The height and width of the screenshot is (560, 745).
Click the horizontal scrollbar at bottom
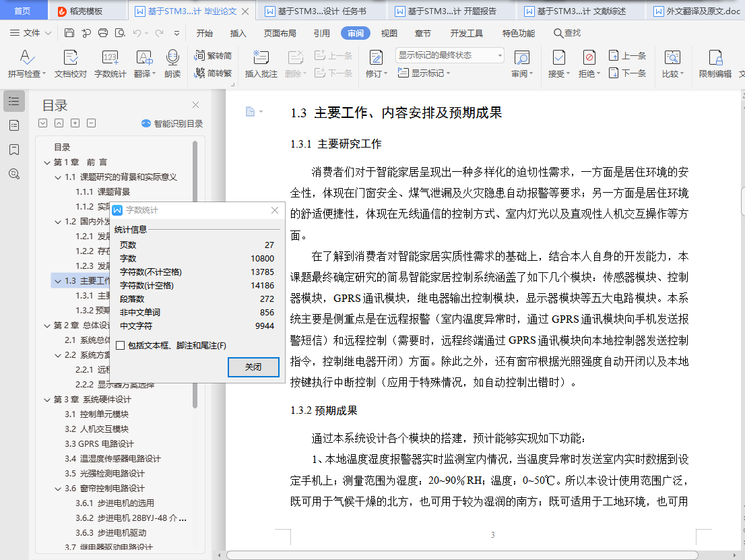(x=462, y=555)
